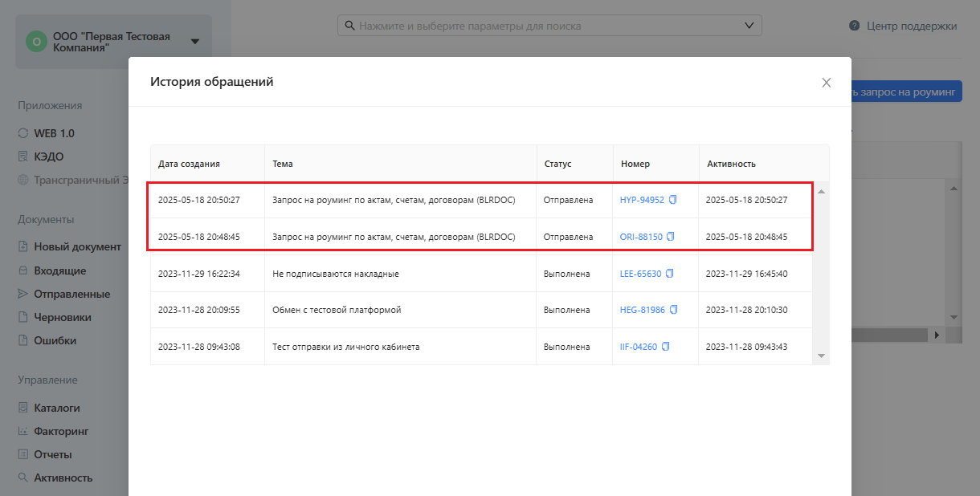This screenshot has height=496, width=980.
Task: Click the Трансграничный globe icon
Action: [23, 180]
